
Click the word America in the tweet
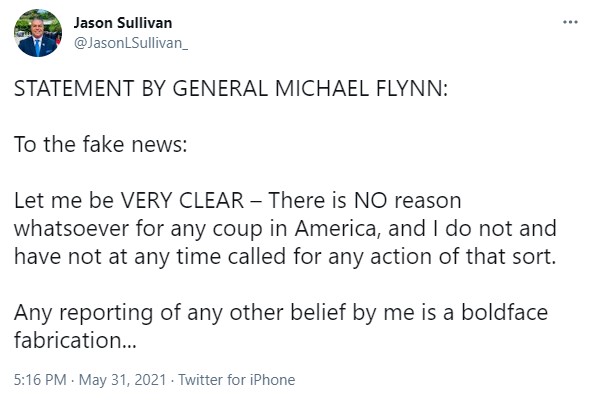336,229
